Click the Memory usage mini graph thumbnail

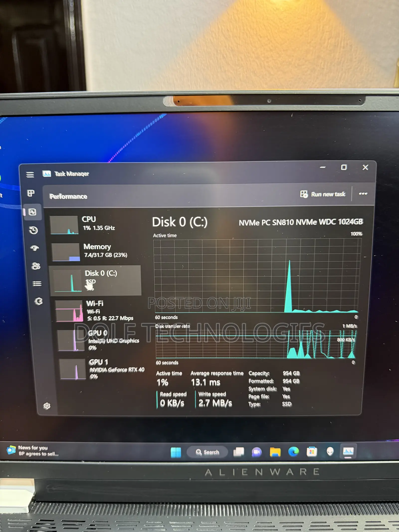(x=66, y=252)
